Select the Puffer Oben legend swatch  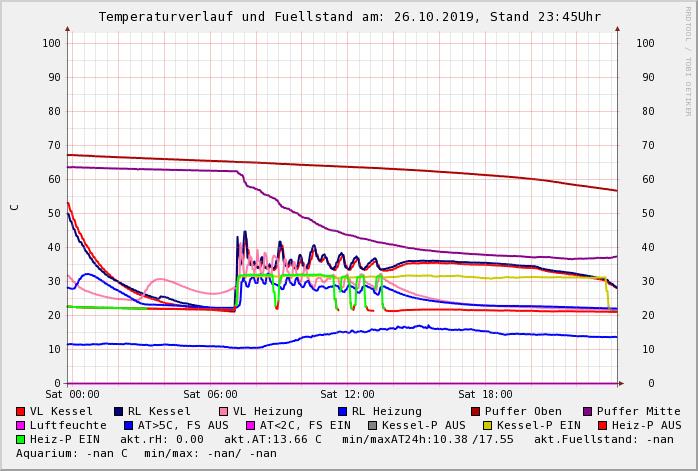coord(476,411)
